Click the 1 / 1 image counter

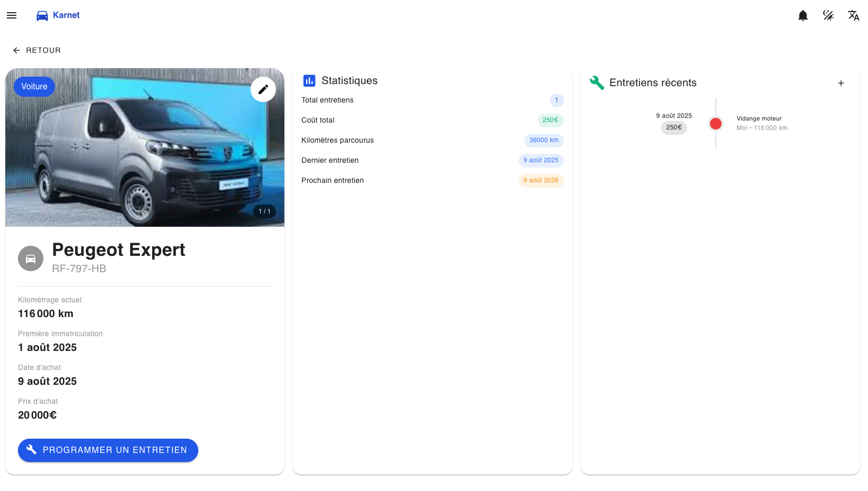264,211
